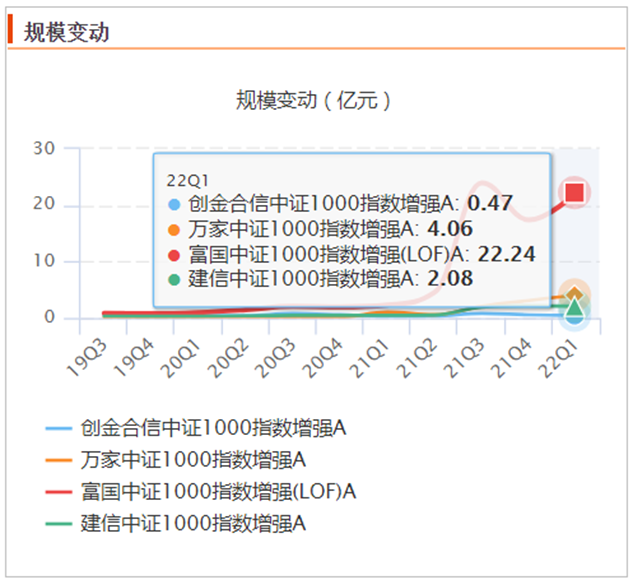Screen dimensions: 633x580
Task: Click the 19Q4 axis label
Action: pyautogui.click(x=134, y=358)
